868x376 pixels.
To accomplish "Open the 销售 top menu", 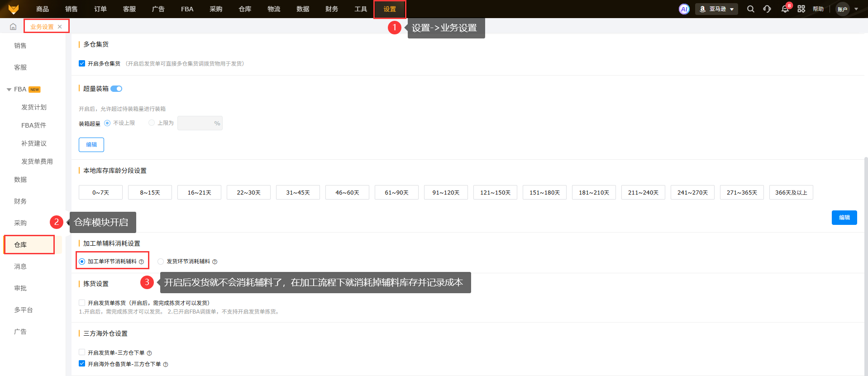I will [x=72, y=9].
